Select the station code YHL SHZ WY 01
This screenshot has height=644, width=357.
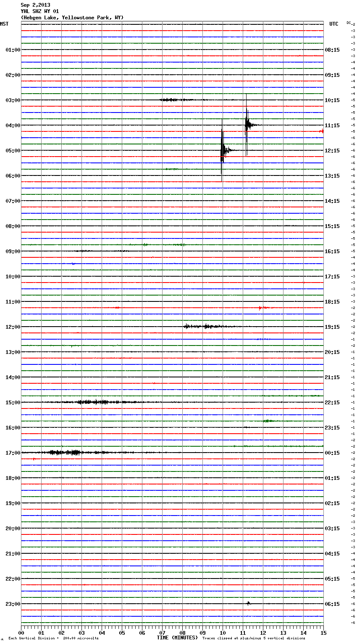40,11
